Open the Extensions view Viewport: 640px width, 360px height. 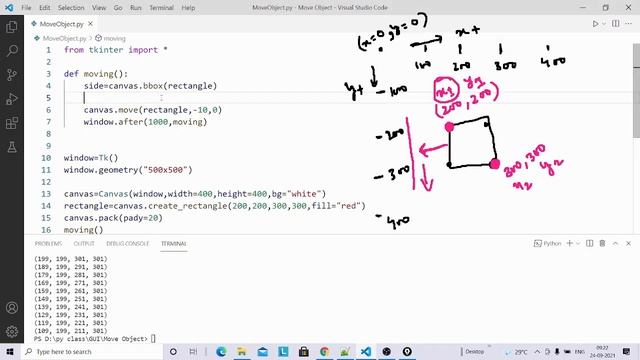point(12,123)
